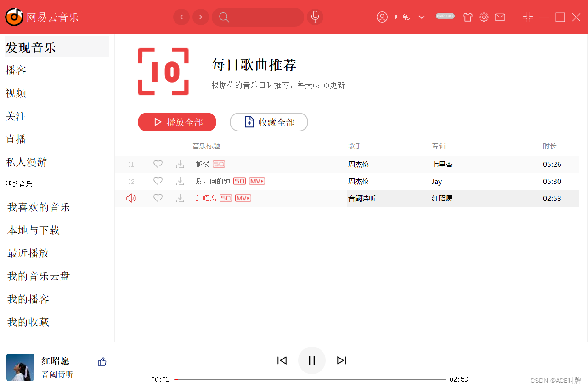Viewport: 588px width, 388px height.
Task: Sort by 专辑 column header
Action: pos(439,146)
